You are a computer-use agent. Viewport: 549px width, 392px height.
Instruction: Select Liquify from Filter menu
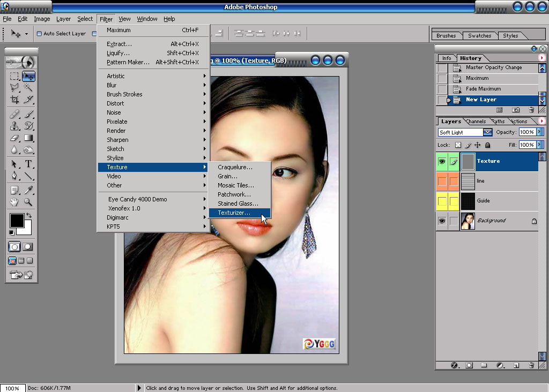point(153,53)
